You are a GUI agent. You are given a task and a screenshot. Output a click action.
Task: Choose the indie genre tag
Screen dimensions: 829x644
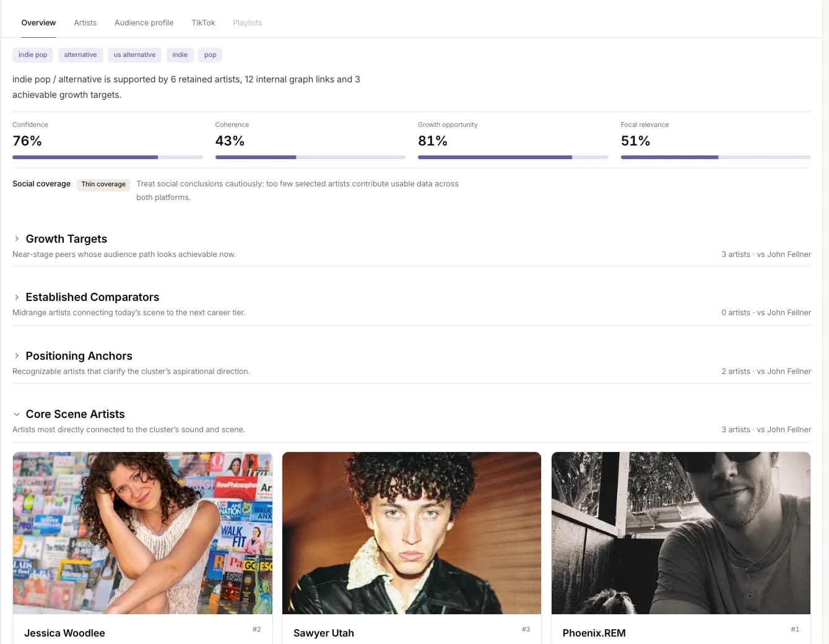pos(180,55)
